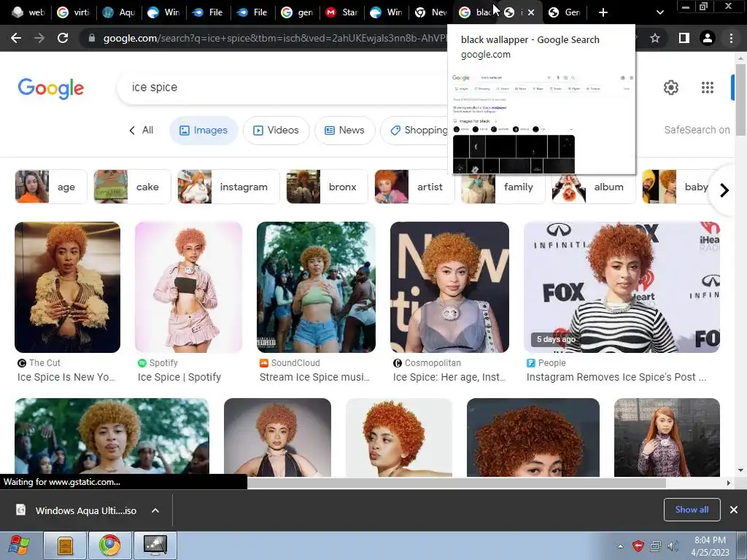Open Chrome from the taskbar
The width and height of the screenshot is (747, 560).
[x=109, y=545]
